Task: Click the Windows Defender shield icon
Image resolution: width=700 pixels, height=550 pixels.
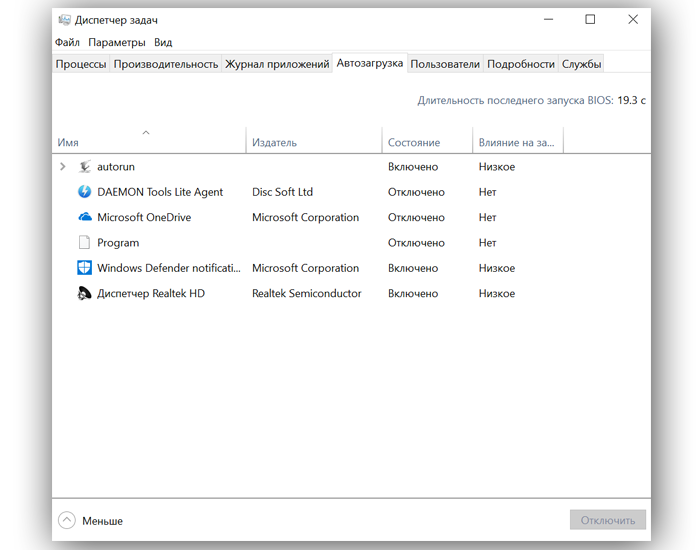Action: [x=85, y=268]
